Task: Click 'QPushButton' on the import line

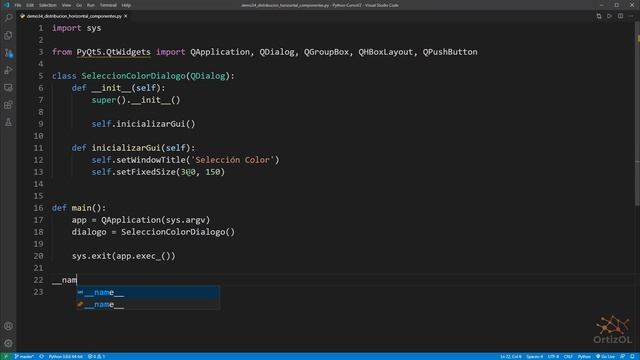Action: [x=450, y=52]
